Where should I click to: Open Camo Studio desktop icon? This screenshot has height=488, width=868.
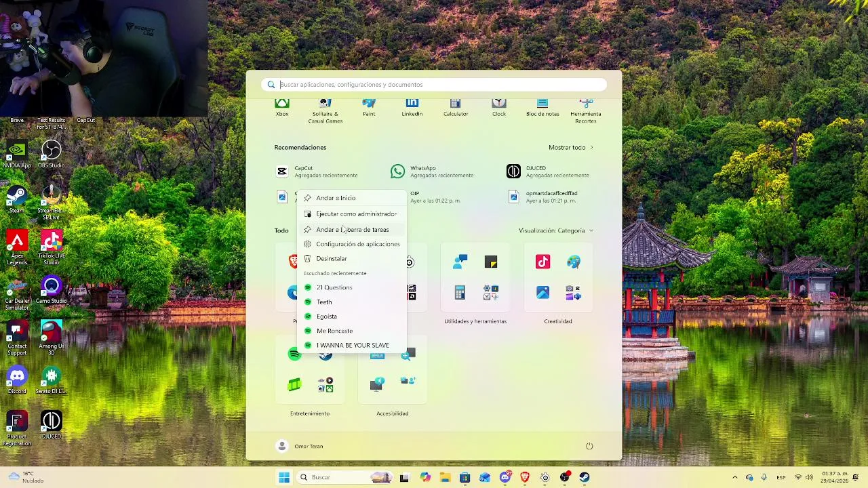coord(51,290)
